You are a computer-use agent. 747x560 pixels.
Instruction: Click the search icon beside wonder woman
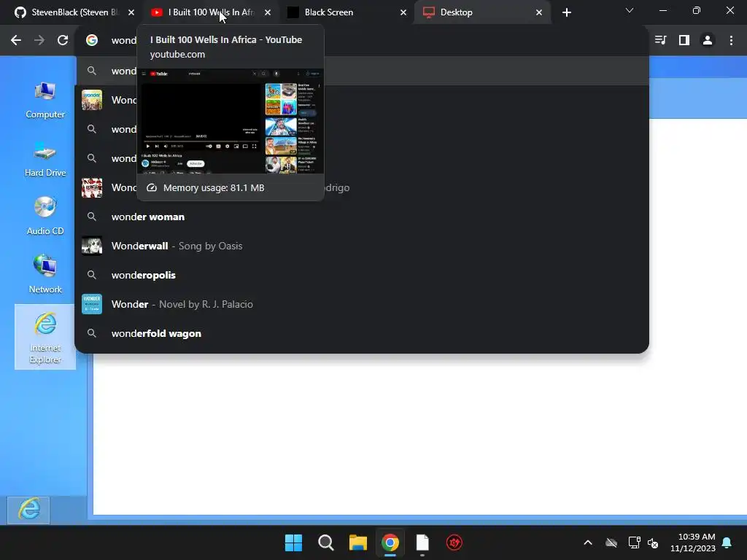pyautogui.click(x=92, y=217)
